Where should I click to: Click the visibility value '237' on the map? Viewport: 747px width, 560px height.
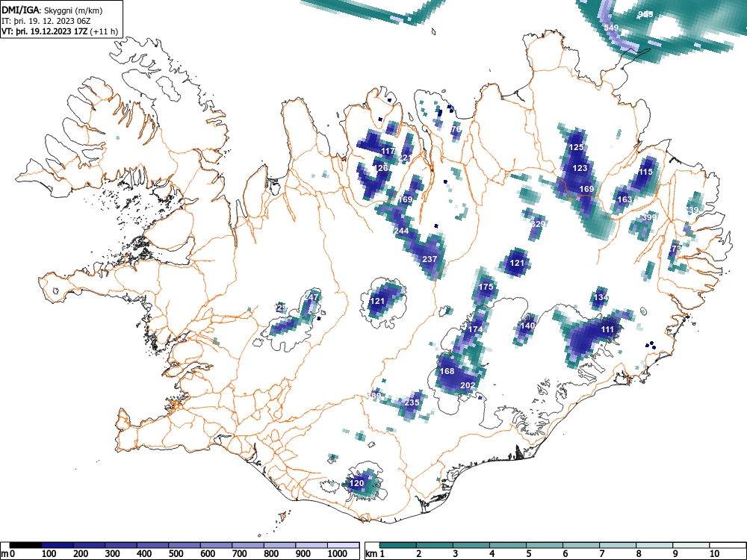(x=430, y=260)
